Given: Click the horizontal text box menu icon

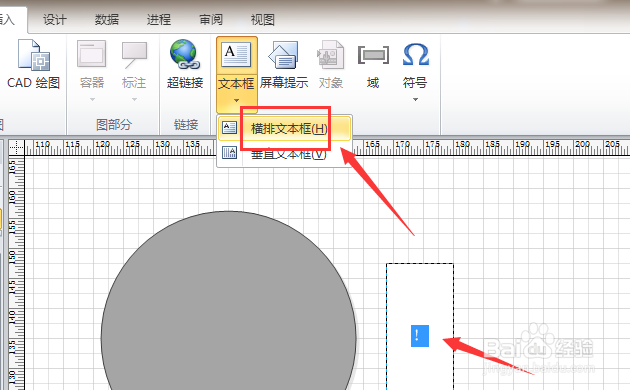Looking at the screenshot, I should tap(229, 128).
